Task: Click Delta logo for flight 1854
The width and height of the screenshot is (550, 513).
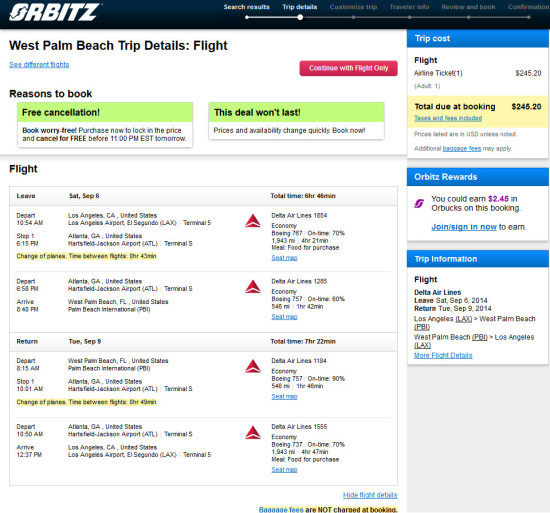Action: (x=253, y=221)
